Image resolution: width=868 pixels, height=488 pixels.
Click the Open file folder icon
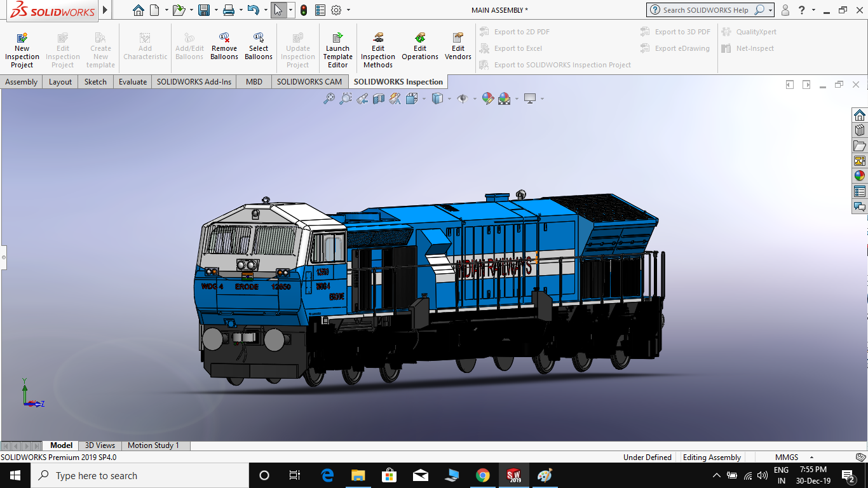point(179,10)
